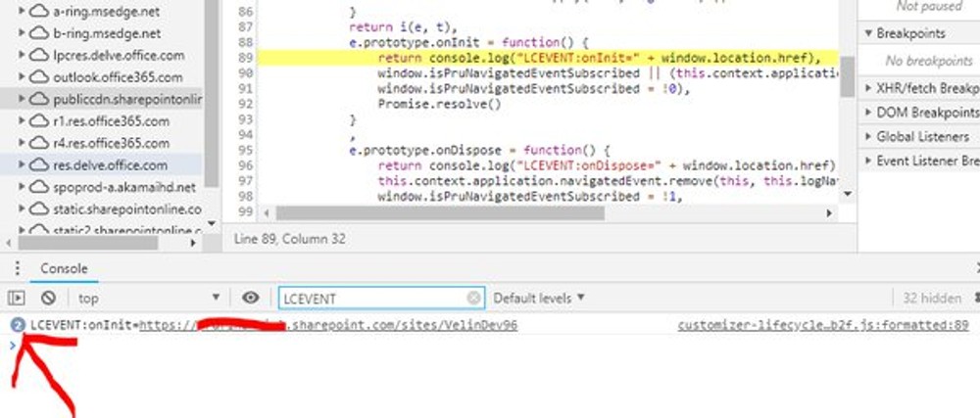
Task: Expand the res.delve.office.com node arrow
Action: click(x=23, y=164)
